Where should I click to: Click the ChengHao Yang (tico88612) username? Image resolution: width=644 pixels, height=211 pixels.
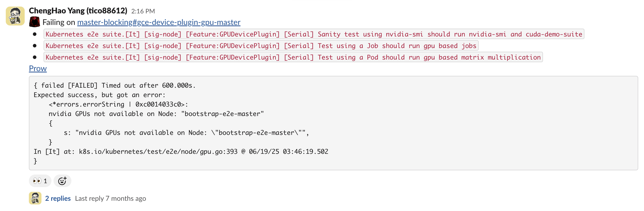click(78, 11)
